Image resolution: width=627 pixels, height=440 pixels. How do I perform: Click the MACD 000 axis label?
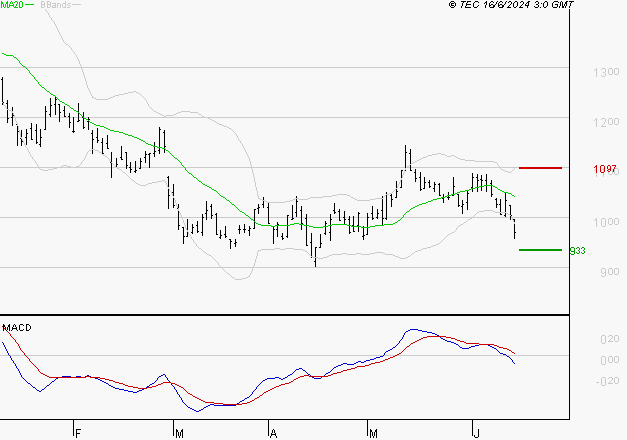(x=609, y=360)
